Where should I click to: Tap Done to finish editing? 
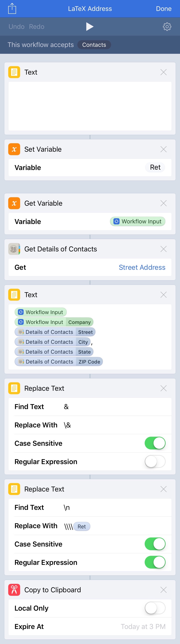click(164, 9)
